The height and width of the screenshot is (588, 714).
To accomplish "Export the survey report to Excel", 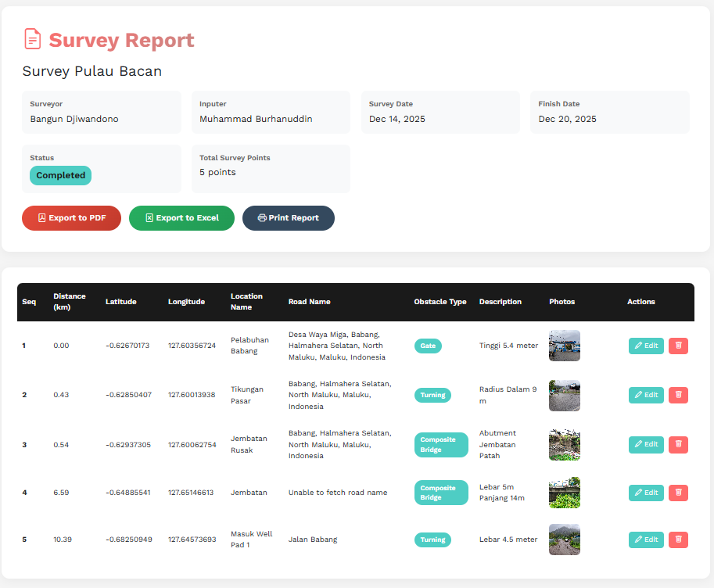I will point(181,218).
